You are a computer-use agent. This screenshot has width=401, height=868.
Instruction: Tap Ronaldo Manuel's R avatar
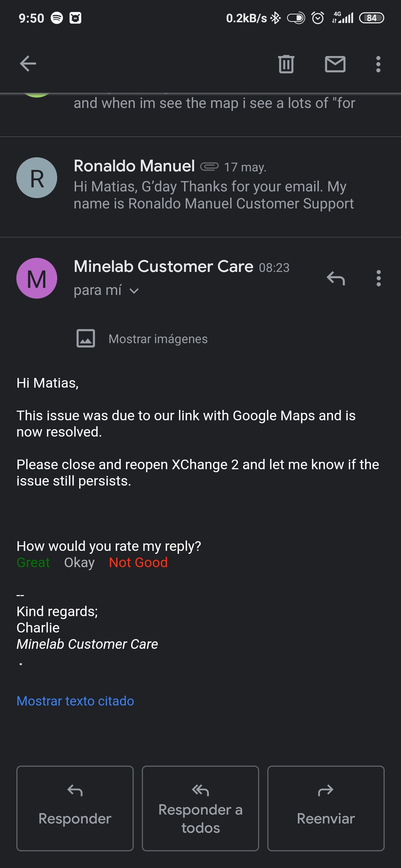(37, 178)
